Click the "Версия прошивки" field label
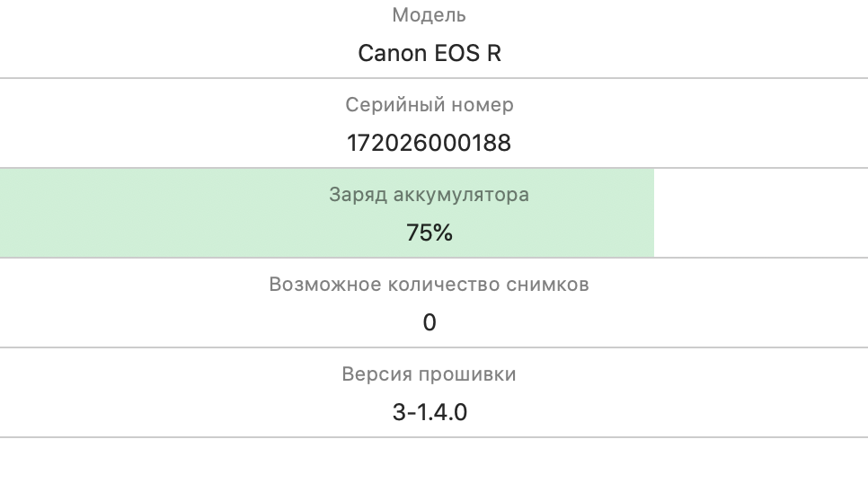 click(x=429, y=374)
